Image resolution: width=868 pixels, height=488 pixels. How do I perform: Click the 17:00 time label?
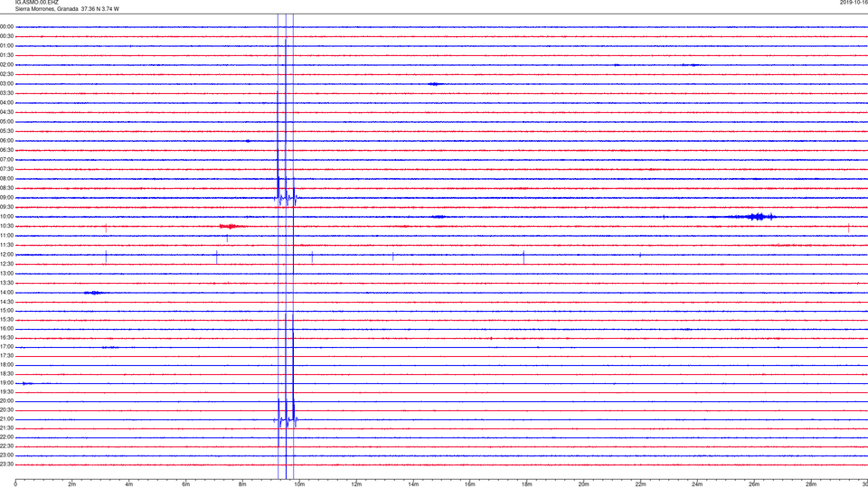click(6, 347)
